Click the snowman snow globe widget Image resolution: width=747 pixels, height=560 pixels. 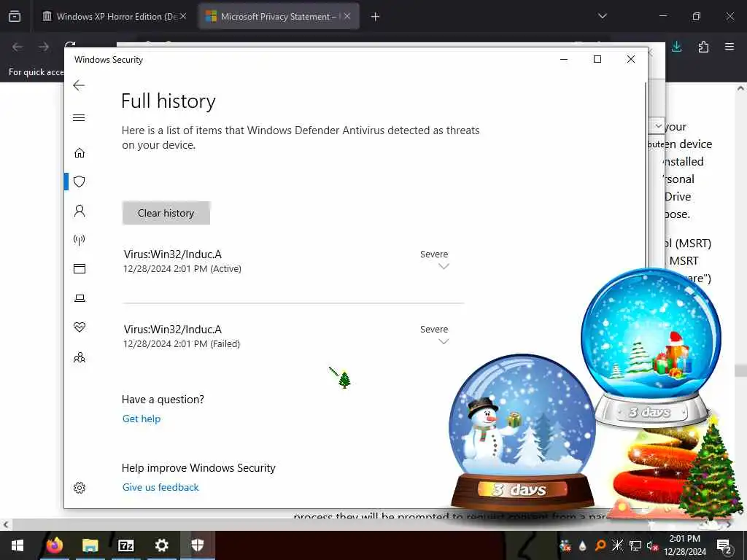click(522, 431)
